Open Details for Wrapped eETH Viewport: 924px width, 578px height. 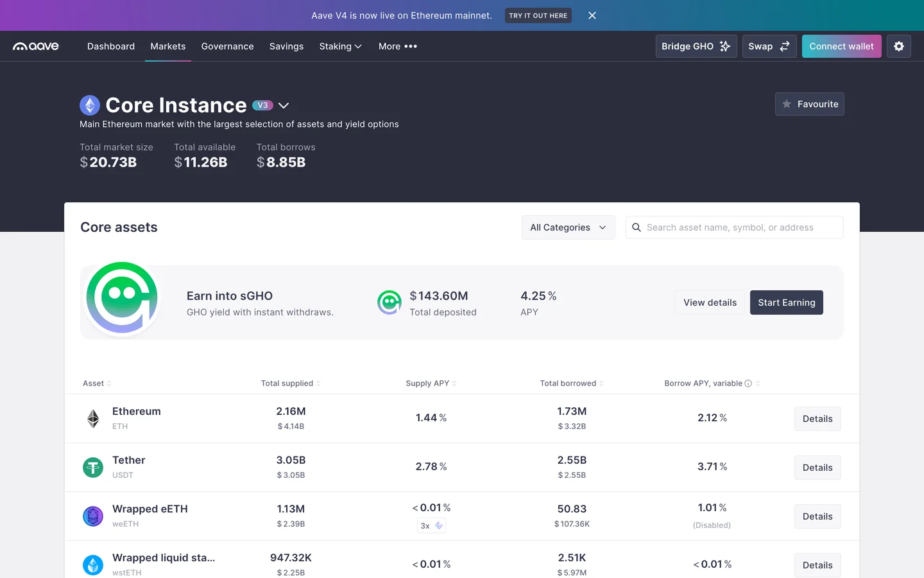817,516
